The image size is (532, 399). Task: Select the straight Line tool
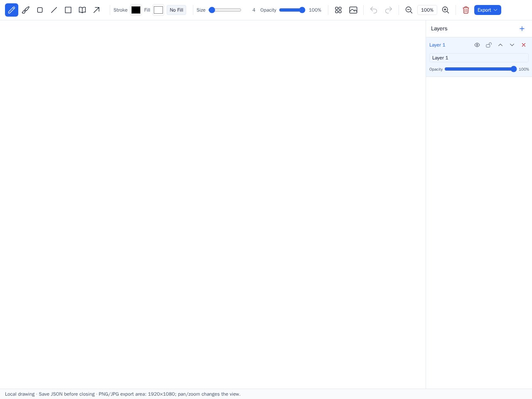tap(54, 10)
